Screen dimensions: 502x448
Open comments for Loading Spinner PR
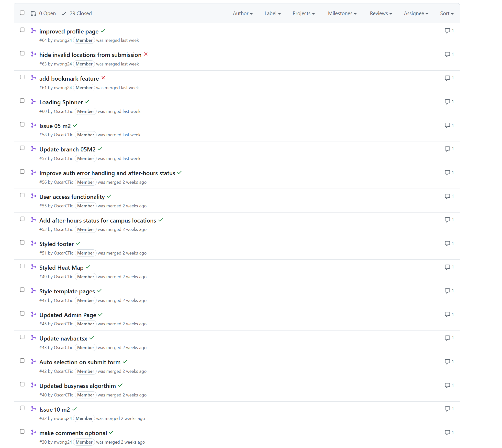(449, 102)
